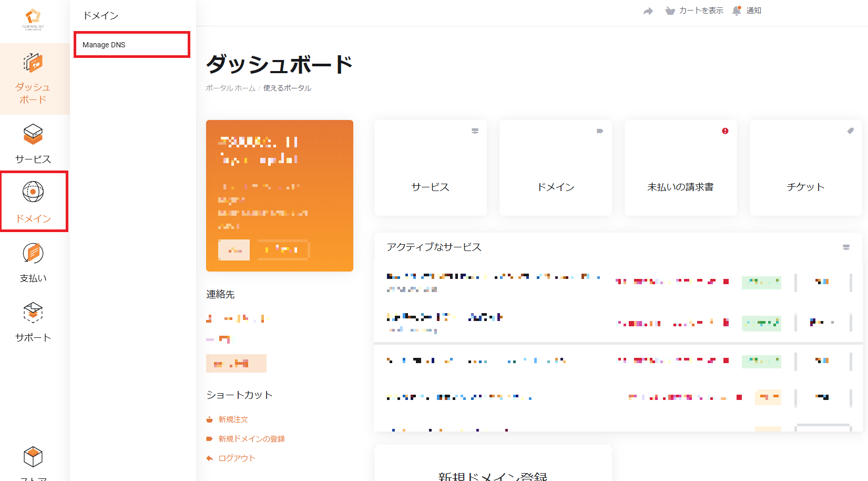Click the ログアウト arrow icon
868x481 pixels.
(x=209, y=458)
